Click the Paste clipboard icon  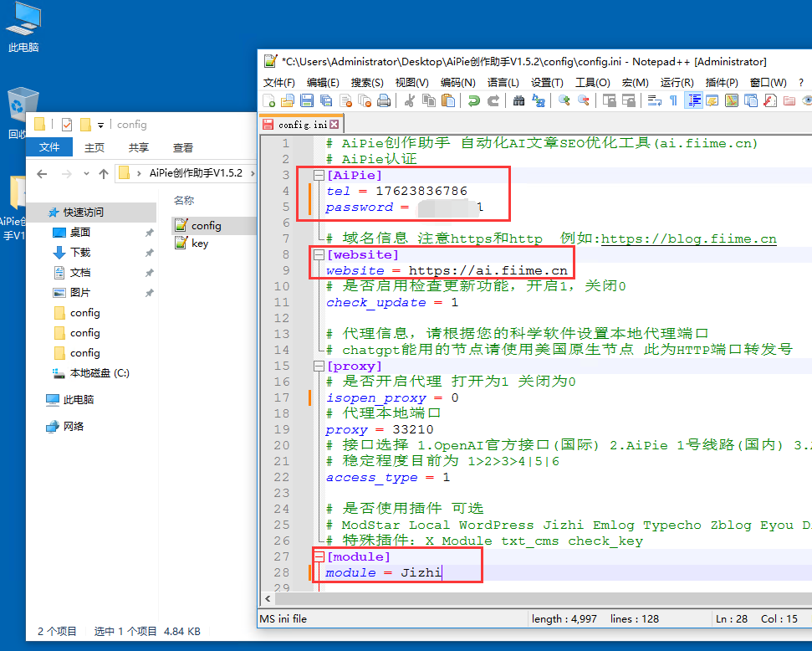(x=448, y=100)
